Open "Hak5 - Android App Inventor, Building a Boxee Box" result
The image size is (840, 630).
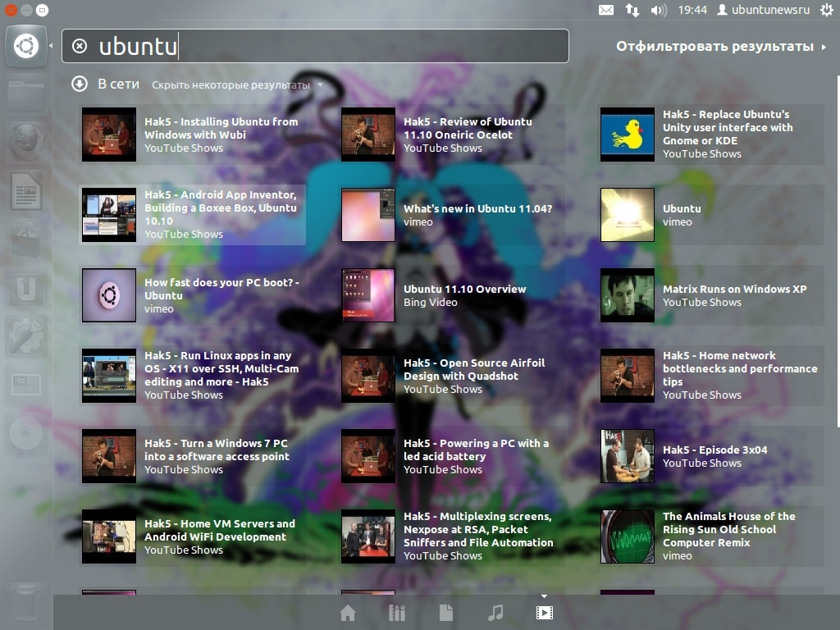pos(193,215)
